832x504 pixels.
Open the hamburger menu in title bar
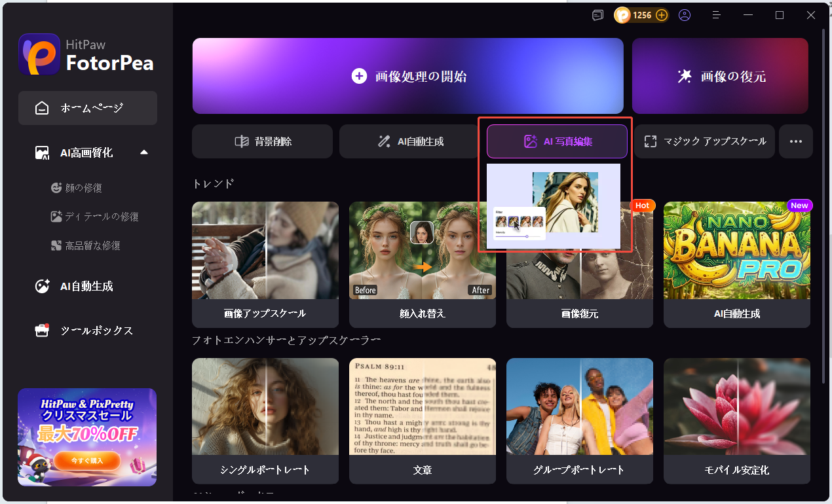click(717, 15)
